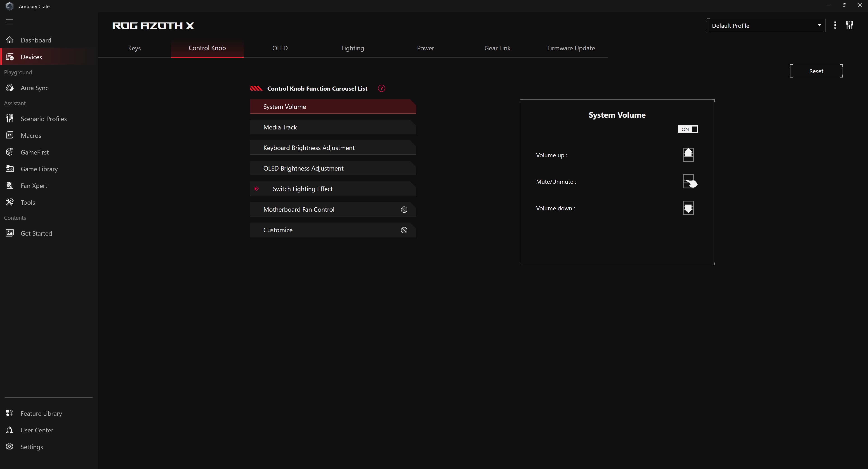Open Settings from the sidebar
868x469 pixels.
[x=49, y=447]
